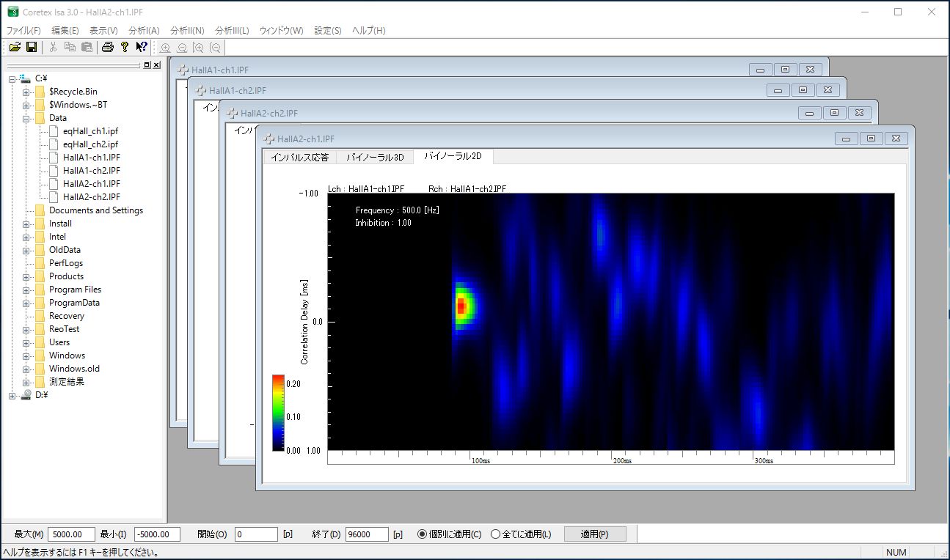Click zoom-in magnifier with bar on left
The width and height of the screenshot is (950, 560).
199,48
